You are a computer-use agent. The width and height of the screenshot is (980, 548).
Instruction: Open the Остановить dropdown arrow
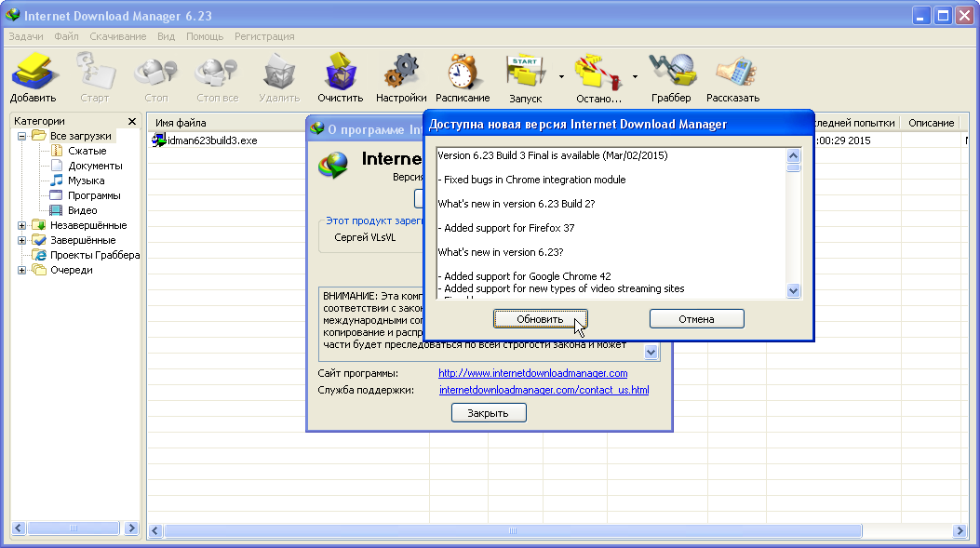635,77
